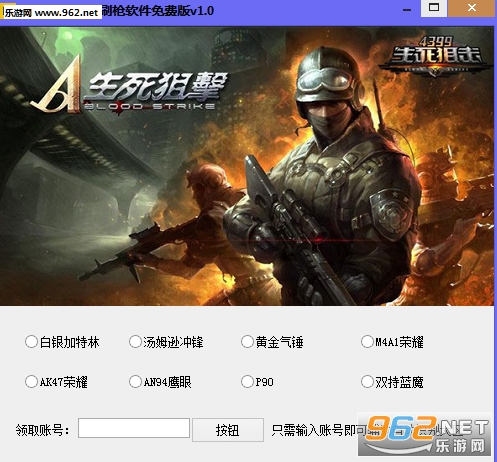Click the 乐游网 www.962.net label
The image size is (497, 462).
click(x=51, y=12)
